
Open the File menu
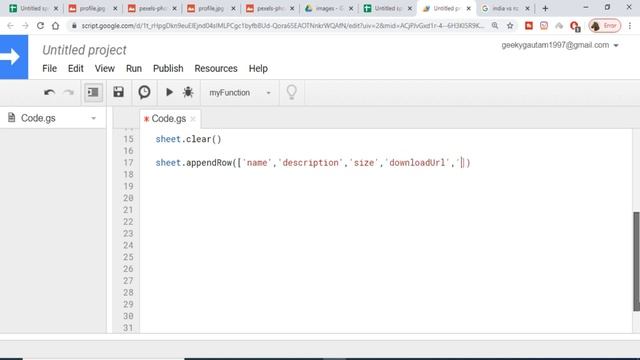click(x=49, y=69)
